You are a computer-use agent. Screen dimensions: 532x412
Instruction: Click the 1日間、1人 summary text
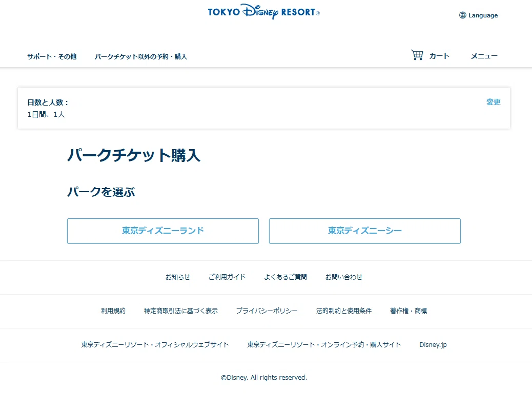tap(46, 114)
